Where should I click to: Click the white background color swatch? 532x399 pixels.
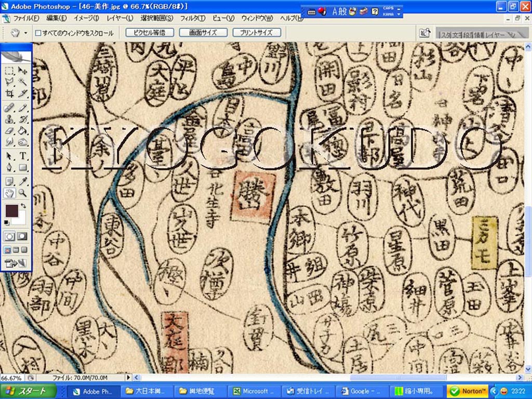pos(20,220)
